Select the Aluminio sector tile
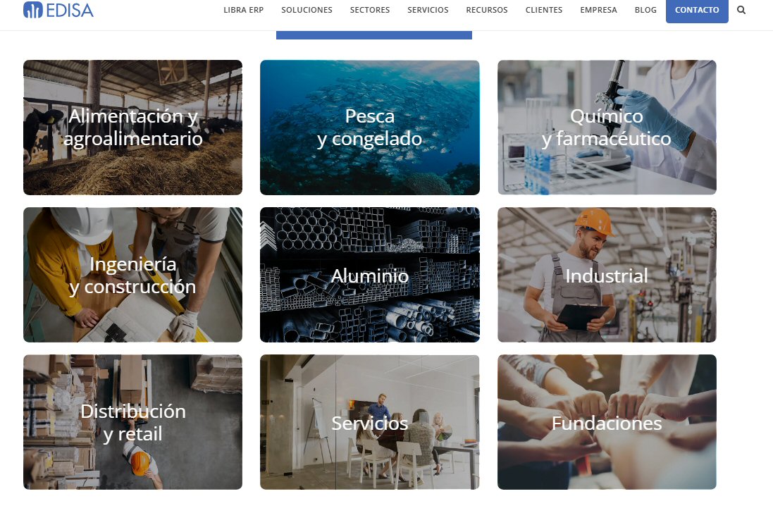Viewport: 773px width, 532px height. coord(370,275)
